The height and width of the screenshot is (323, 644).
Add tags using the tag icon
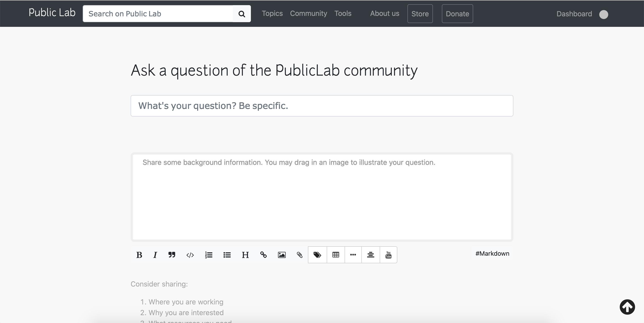pos(317,255)
